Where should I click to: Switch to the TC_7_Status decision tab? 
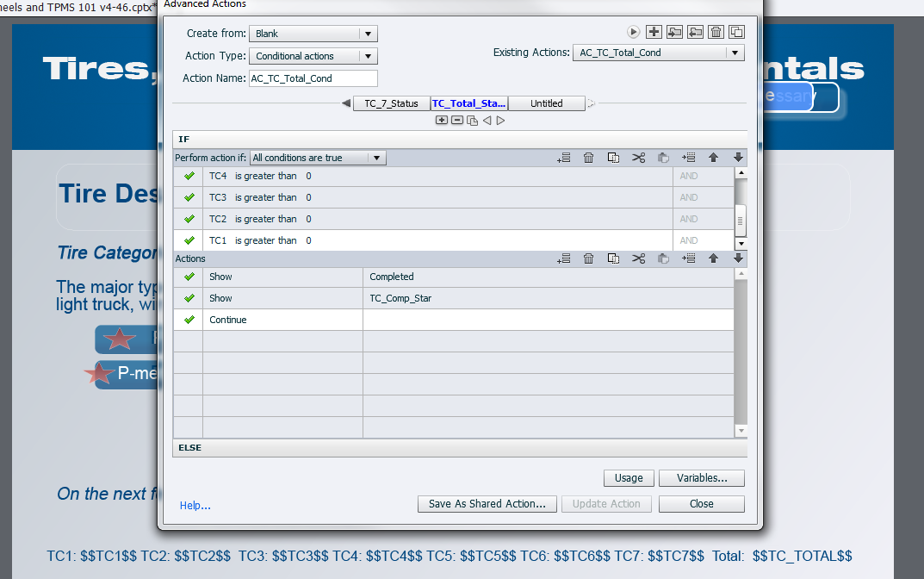(x=391, y=103)
